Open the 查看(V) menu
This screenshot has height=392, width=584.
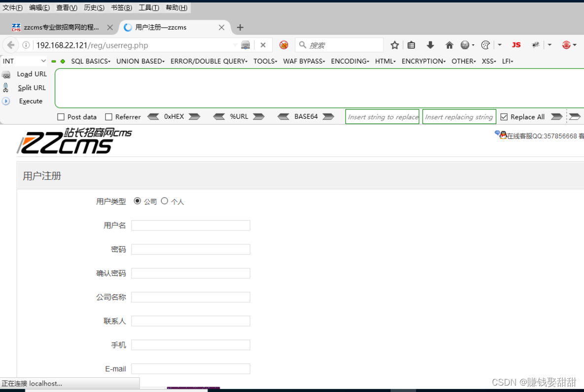click(67, 7)
